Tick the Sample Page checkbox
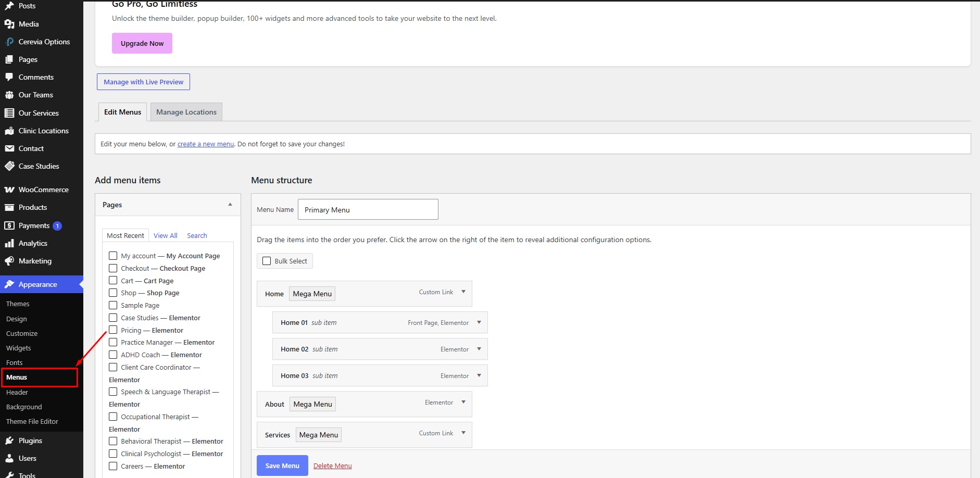The width and height of the screenshot is (980, 478). 113,305
